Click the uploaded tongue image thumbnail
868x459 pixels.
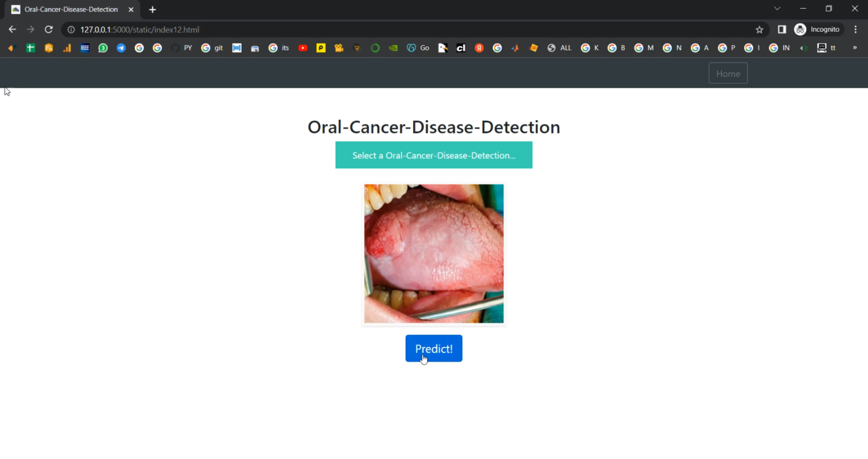pyautogui.click(x=433, y=254)
